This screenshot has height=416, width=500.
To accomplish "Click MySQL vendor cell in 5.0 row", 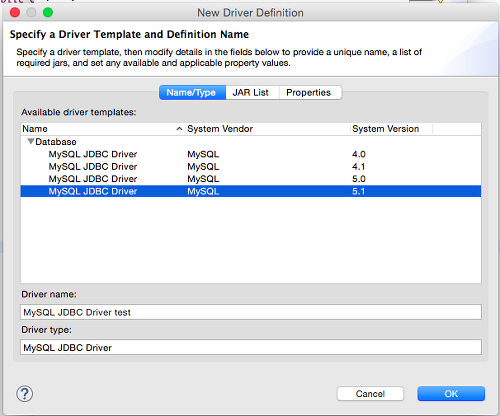I will tap(203, 179).
